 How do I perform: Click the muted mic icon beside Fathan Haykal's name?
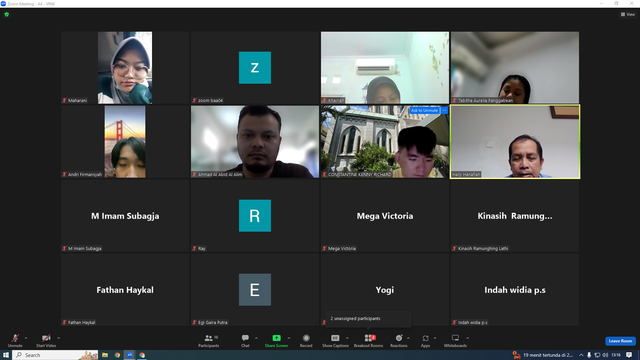[x=64, y=322]
